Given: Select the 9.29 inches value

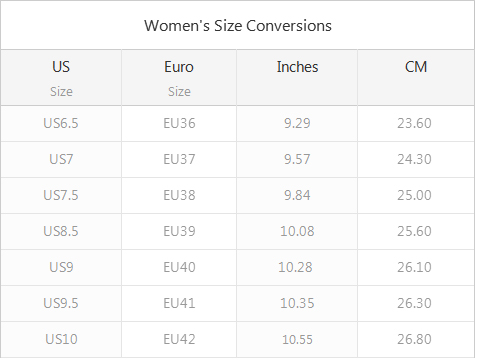Looking at the screenshot, I should tap(297, 123).
